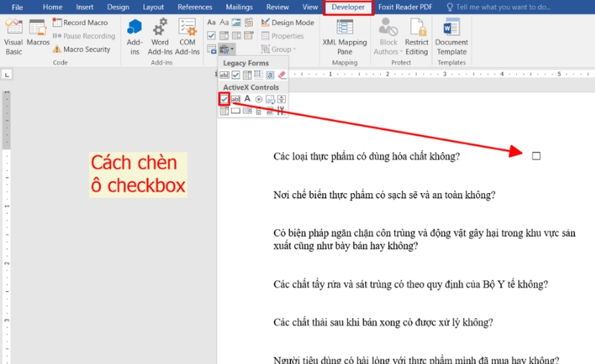Switch to the Insert tab
The width and height of the screenshot is (595, 364).
click(85, 7)
